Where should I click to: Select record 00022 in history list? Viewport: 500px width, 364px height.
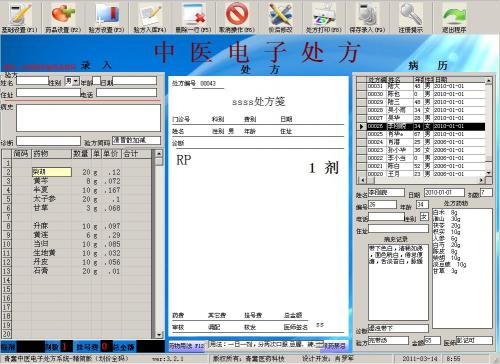(x=426, y=158)
